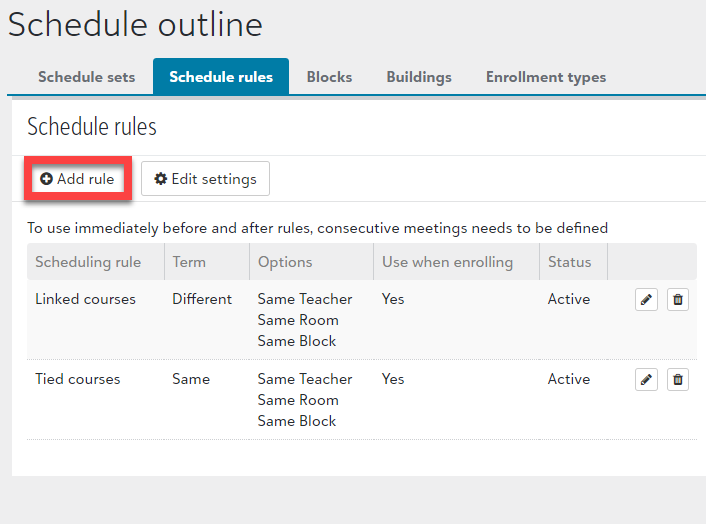Viewport: 706px width, 524px height.
Task: Click the Options column header
Action: click(285, 262)
